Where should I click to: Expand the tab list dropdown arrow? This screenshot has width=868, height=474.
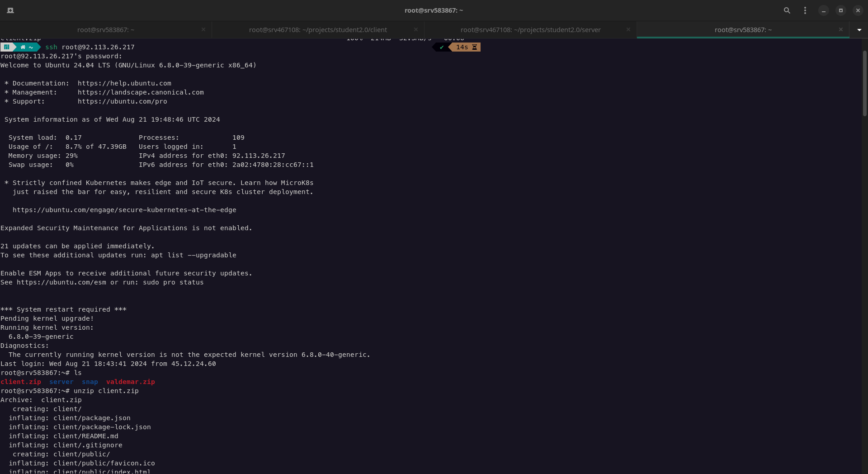[x=859, y=30]
